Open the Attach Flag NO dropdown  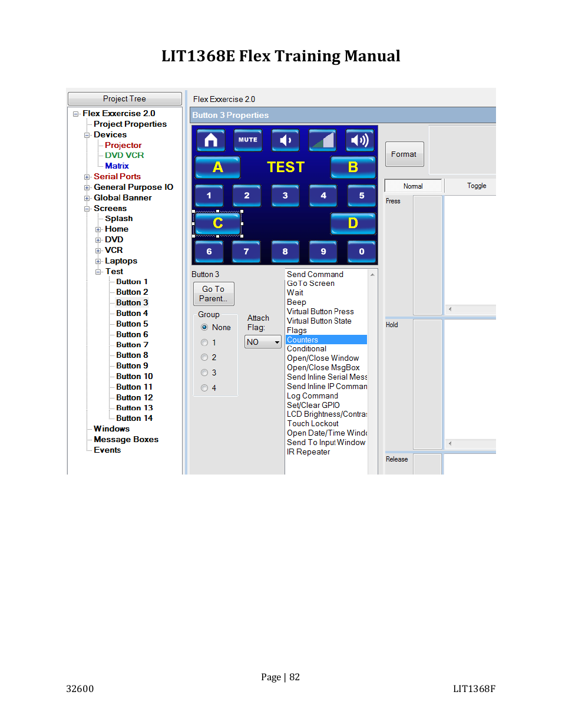click(263, 342)
